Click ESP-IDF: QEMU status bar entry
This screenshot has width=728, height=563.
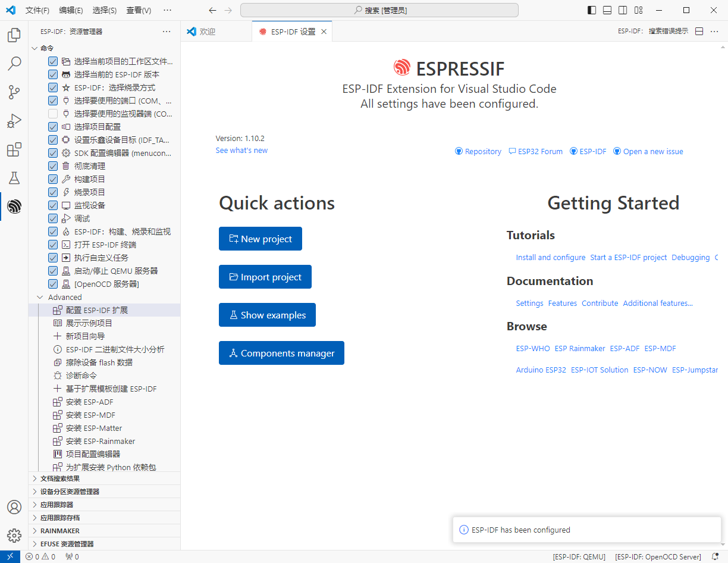(x=579, y=557)
